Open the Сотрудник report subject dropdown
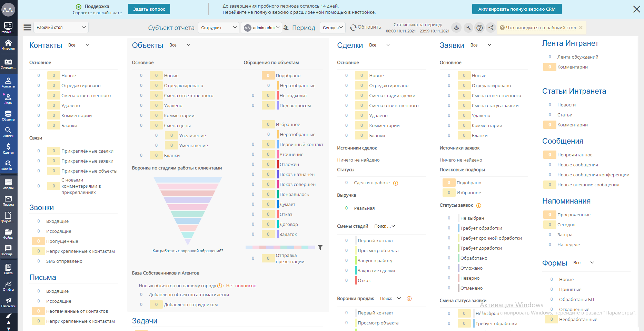Screen dimensions: 644x331 point(219,28)
